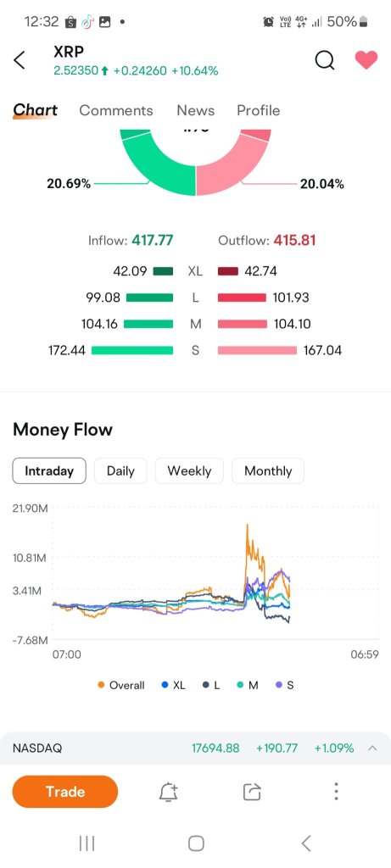Screen dimensions: 391x868
Task: Tap the +10.64% price change text
Action: tap(194, 71)
